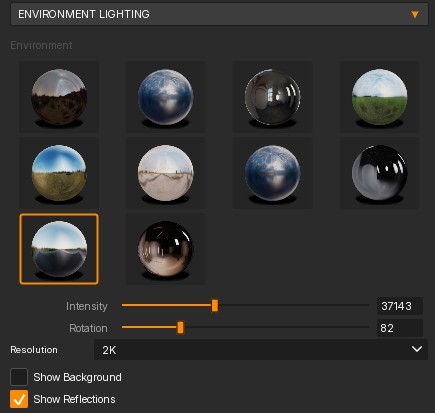Image resolution: width=435 pixels, height=413 pixels.
Task: Open the Resolution 2K dropdown
Action: (x=261, y=350)
